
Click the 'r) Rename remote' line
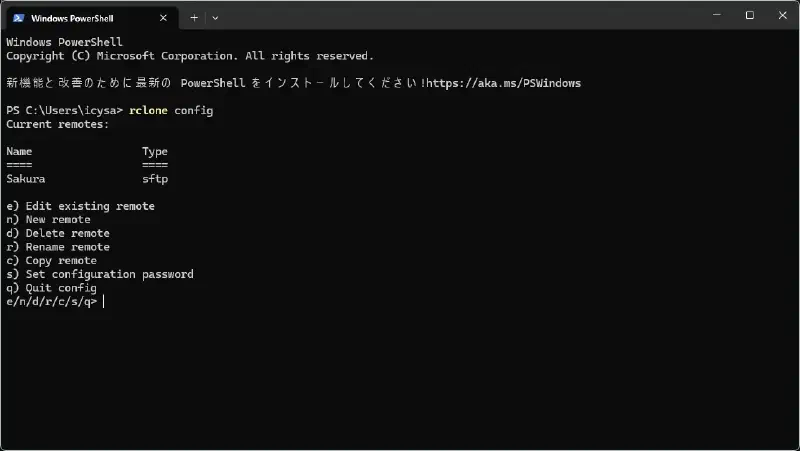click(58, 247)
